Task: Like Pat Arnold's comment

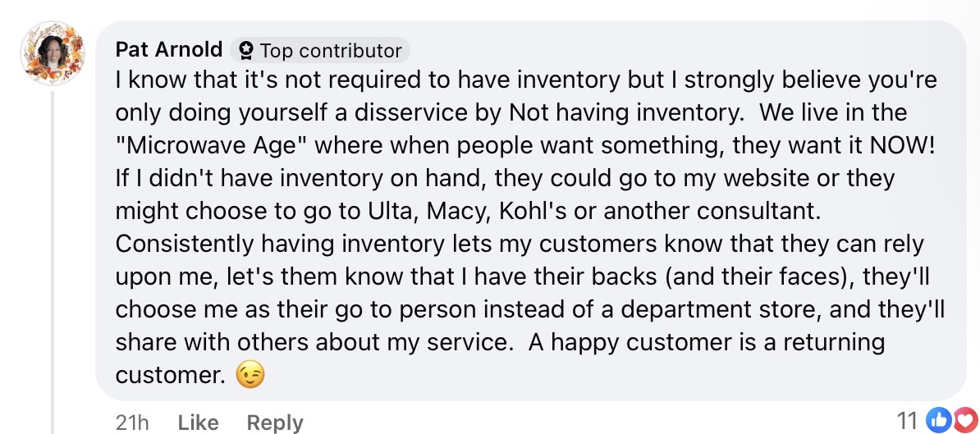Action: point(197,423)
